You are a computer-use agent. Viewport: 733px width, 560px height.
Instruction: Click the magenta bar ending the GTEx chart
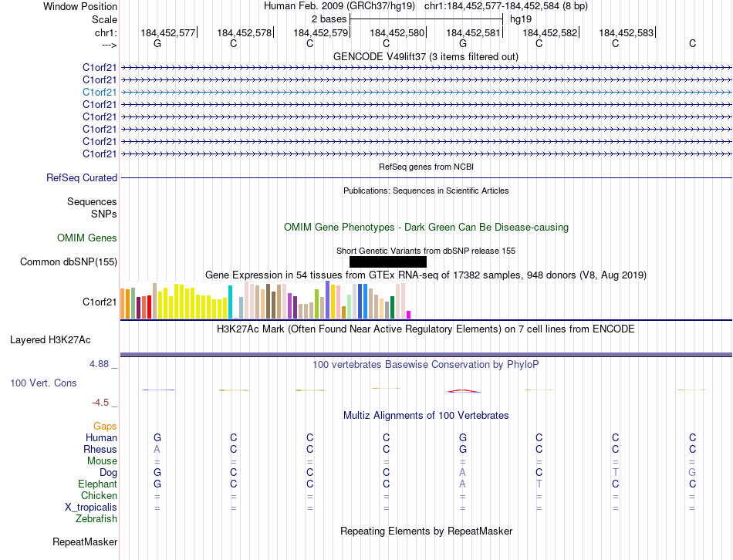(x=408, y=314)
